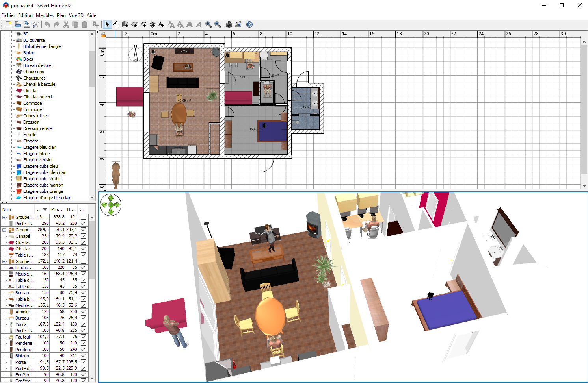Screen dimensions: 588x383
Task: Activate the Pan hand tool
Action: (x=116, y=24)
